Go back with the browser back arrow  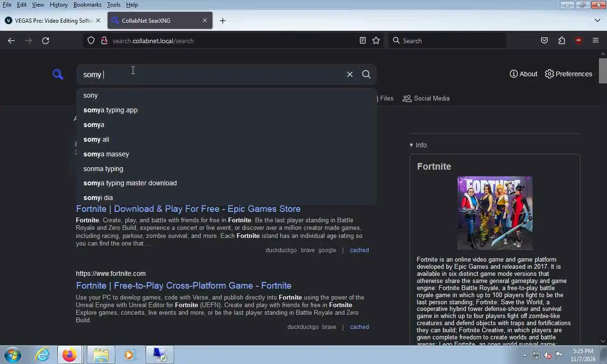point(11,41)
